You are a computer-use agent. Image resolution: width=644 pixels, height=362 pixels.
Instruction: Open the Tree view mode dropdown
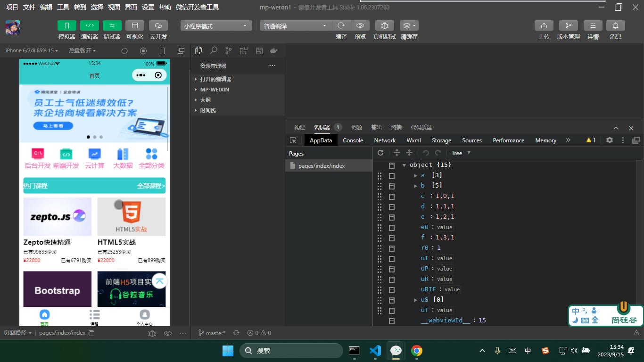[461, 153]
